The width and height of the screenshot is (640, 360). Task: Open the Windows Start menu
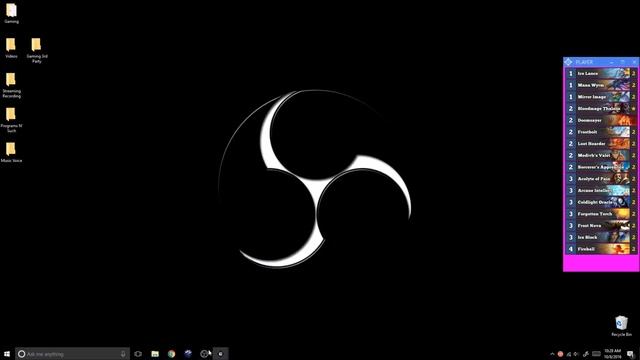click(x=7, y=354)
